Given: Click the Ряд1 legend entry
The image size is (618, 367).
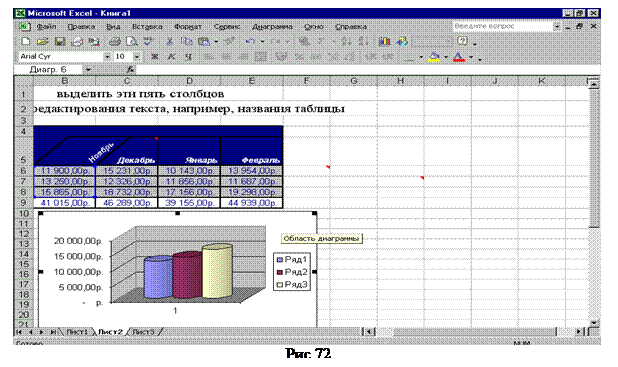Looking at the screenshot, I should click(x=292, y=259).
